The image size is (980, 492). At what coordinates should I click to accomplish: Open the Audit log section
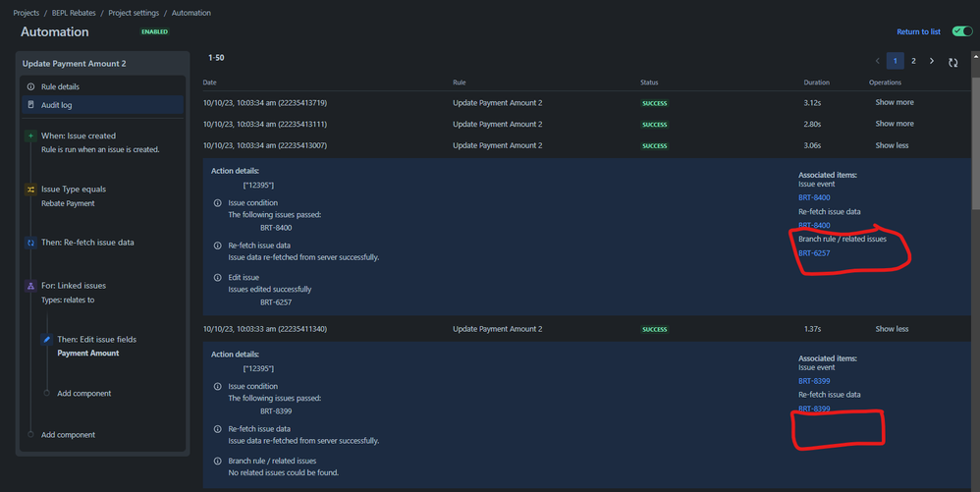pyautogui.click(x=102, y=105)
